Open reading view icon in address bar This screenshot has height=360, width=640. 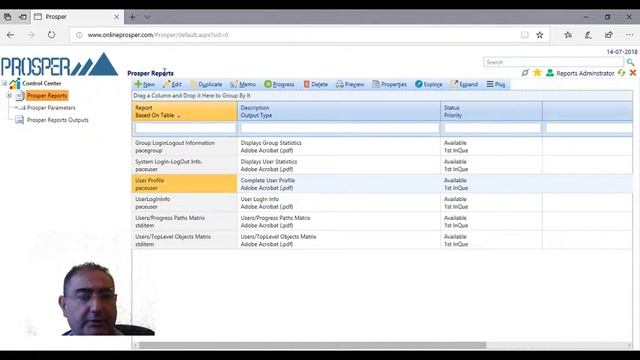(x=524, y=35)
